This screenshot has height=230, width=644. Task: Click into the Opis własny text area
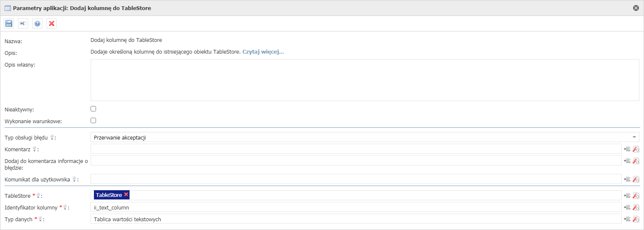point(365,80)
